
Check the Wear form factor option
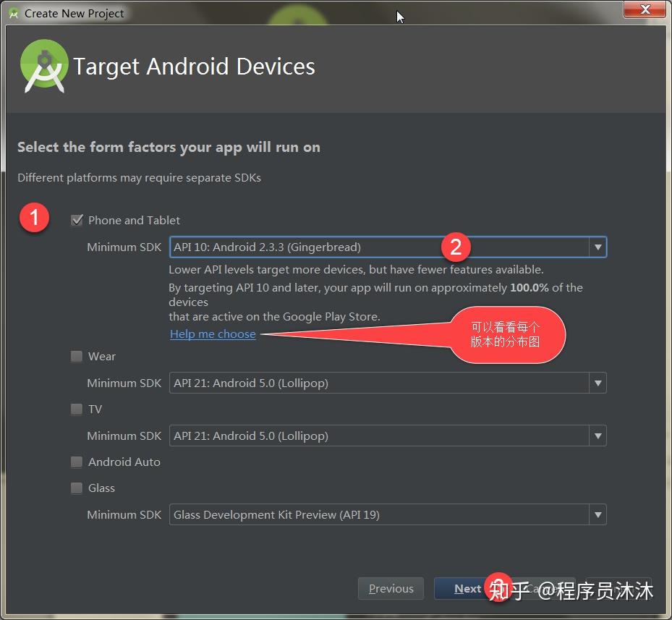pos(77,356)
